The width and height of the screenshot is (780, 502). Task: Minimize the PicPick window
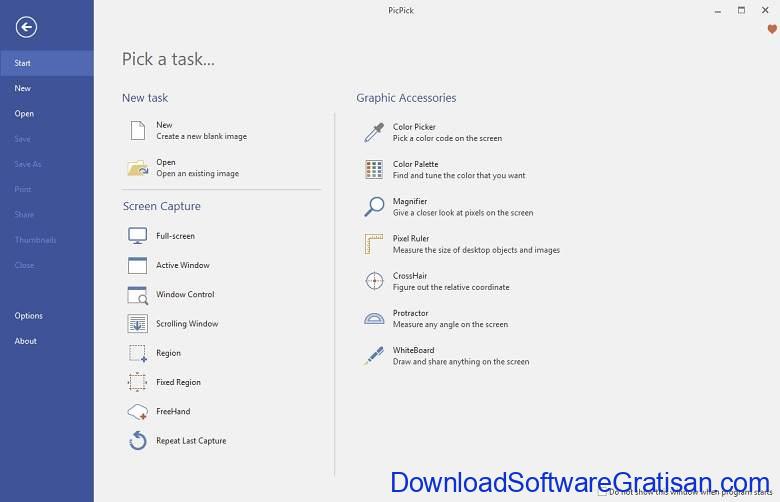[x=717, y=10]
